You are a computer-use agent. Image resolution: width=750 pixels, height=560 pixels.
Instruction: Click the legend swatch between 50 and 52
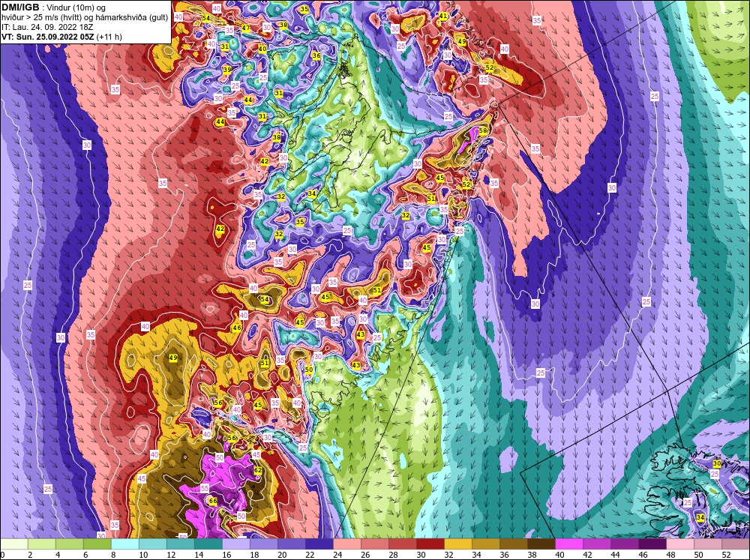(x=707, y=544)
